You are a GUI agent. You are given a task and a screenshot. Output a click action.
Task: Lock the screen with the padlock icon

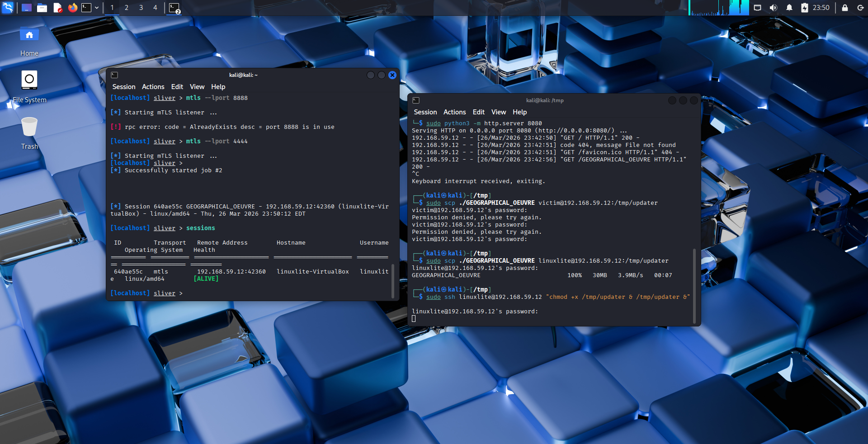[x=844, y=8]
